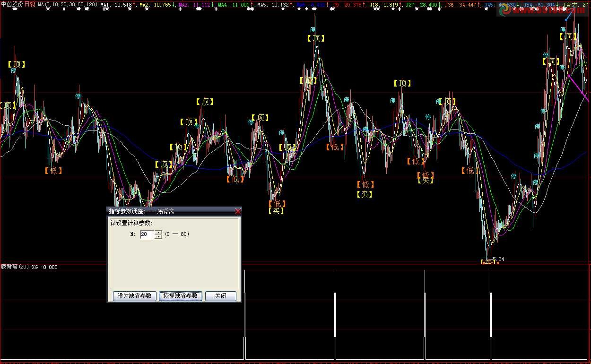Click the MA(5,10,20,30,60,120) indicator label
Image resolution: width=591 pixels, height=364 pixels.
(68, 4)
